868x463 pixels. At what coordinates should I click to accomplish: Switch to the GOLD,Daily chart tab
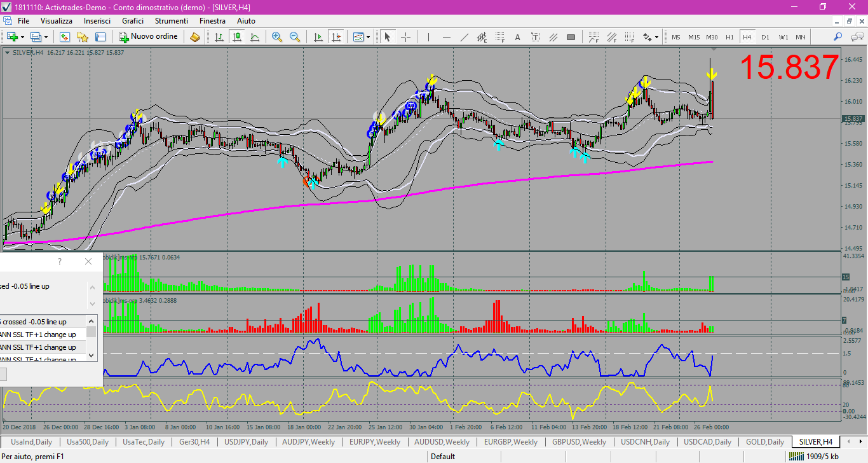(x=765, y=441)
